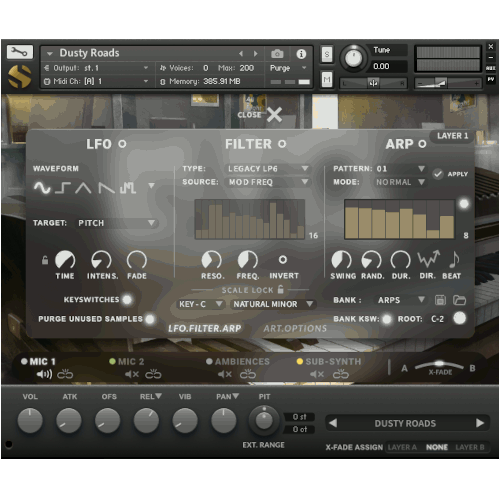
Task: Go to the next instrument arrow
Action: click(256, 53)
